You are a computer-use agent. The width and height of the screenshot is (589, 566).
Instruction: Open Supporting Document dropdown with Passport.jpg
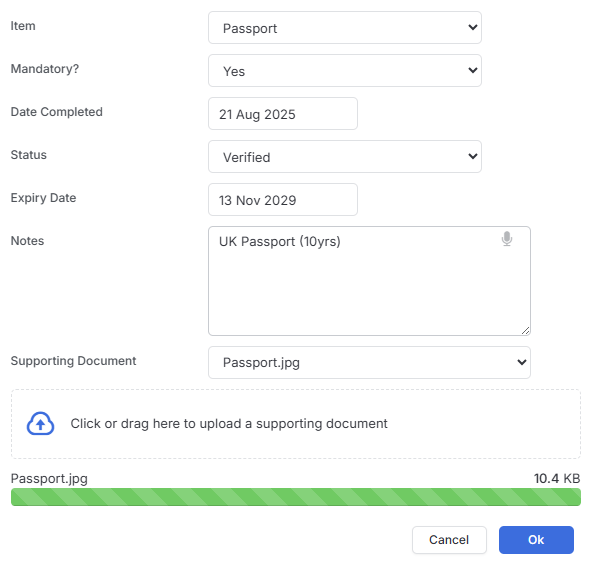(x=369, y=362)
